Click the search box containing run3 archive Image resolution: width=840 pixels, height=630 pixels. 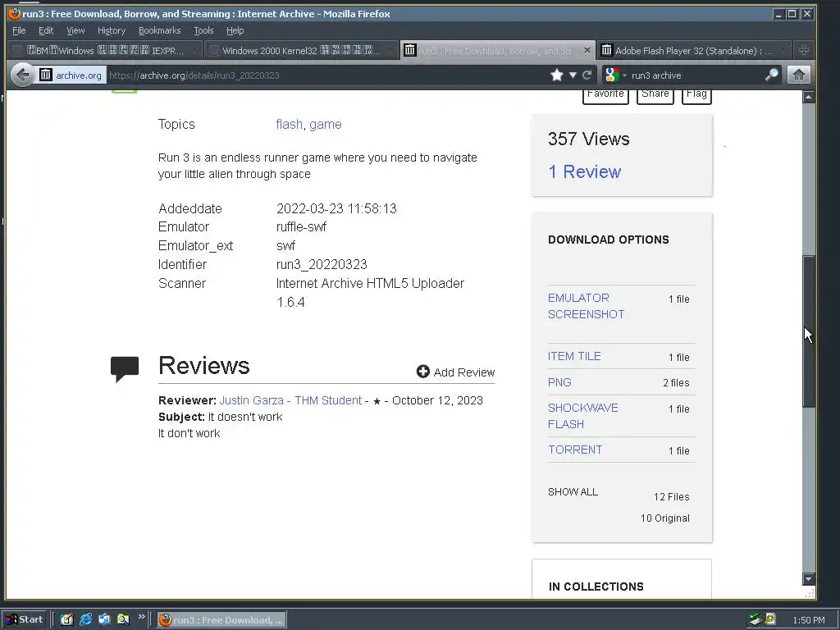[x=696, y=75]
